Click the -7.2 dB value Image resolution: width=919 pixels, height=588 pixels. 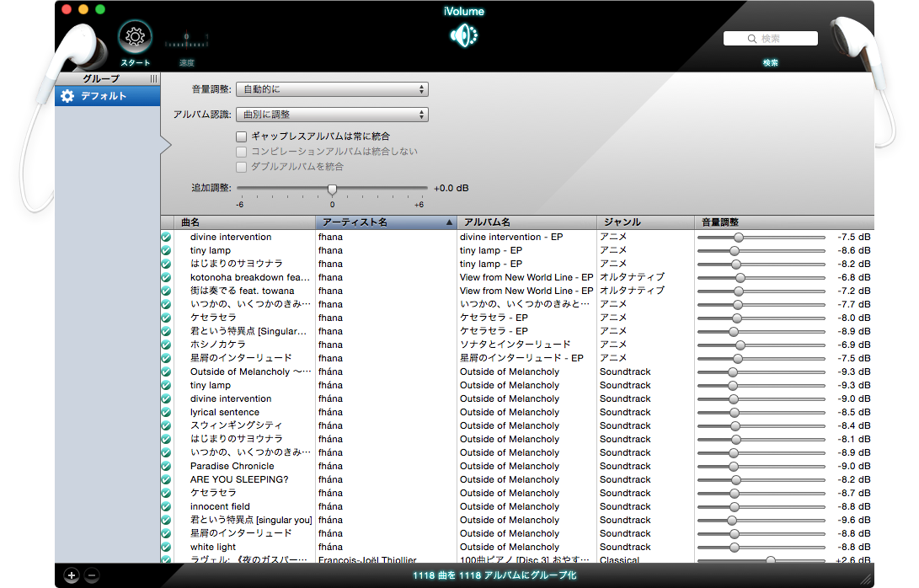point(854,291)
